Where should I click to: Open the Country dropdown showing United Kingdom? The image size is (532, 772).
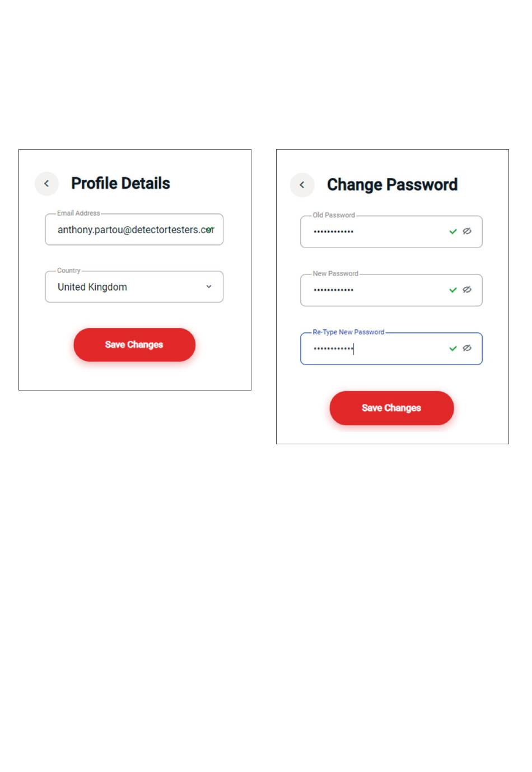[x=134, y=287]
